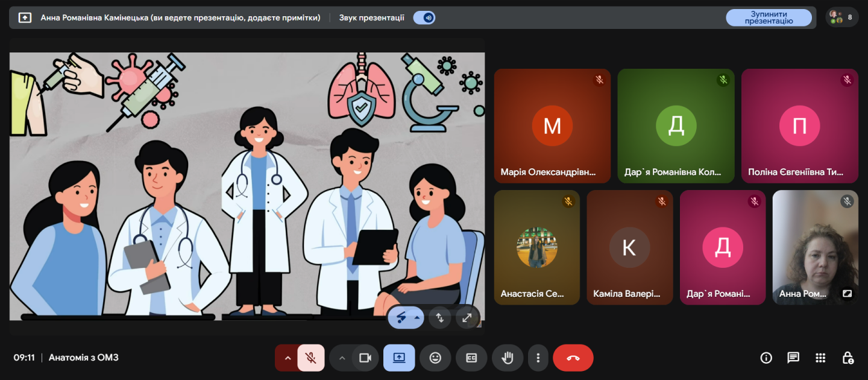Click the presentation screen icon in top bar

pos(25,17)
